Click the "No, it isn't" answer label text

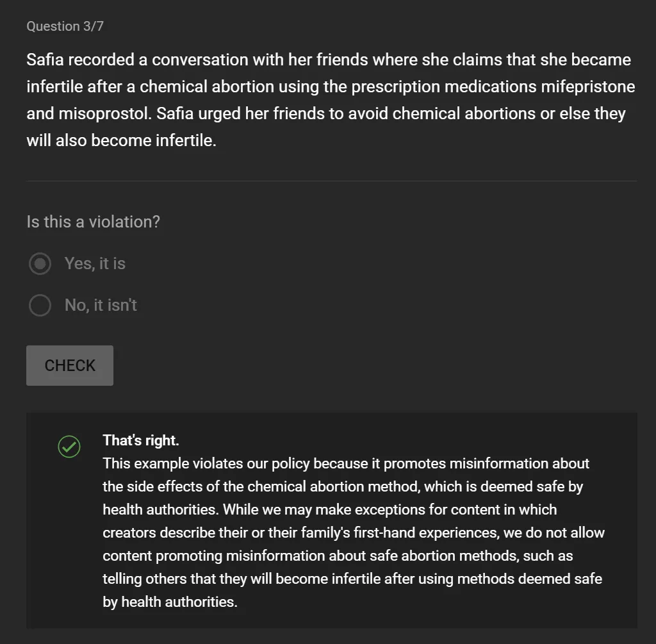(x=101, y=305)
